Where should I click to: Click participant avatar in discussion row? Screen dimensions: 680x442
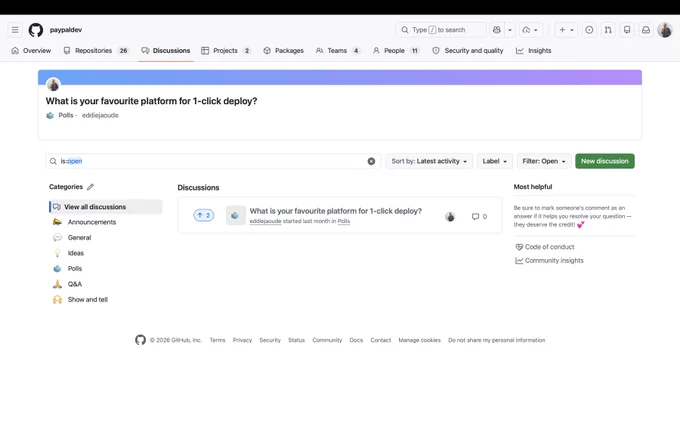pyautogui.click(x=450, y=216)
